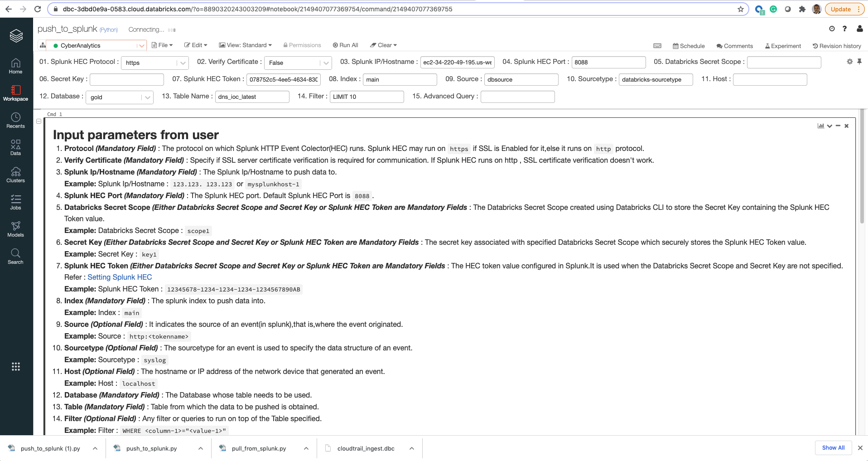This screenshot has height=461, width=868.
Task: Click Splunk HEC Port field
Action: click(608, 62)
